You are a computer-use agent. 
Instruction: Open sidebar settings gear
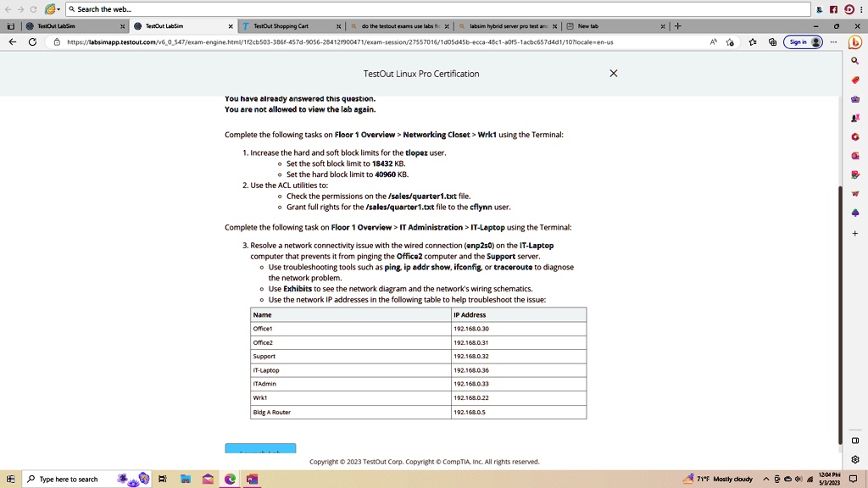pos(855,459)
